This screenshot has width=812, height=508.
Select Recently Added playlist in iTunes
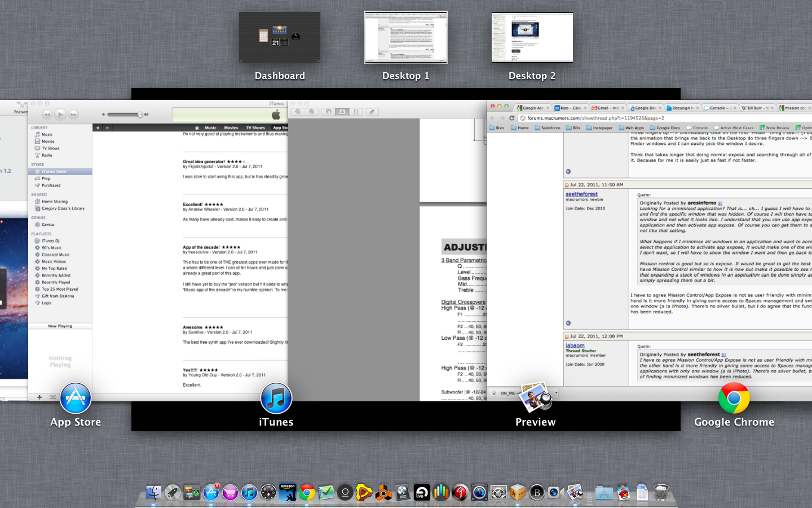click(56, 275)
